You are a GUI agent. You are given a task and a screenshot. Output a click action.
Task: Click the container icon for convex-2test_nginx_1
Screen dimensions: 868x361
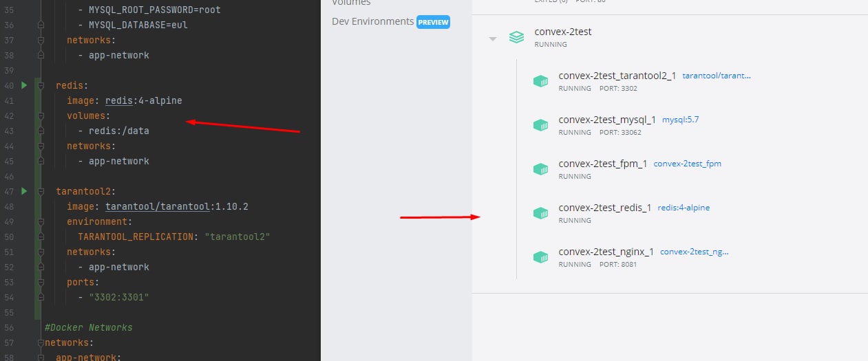(540, 257)
